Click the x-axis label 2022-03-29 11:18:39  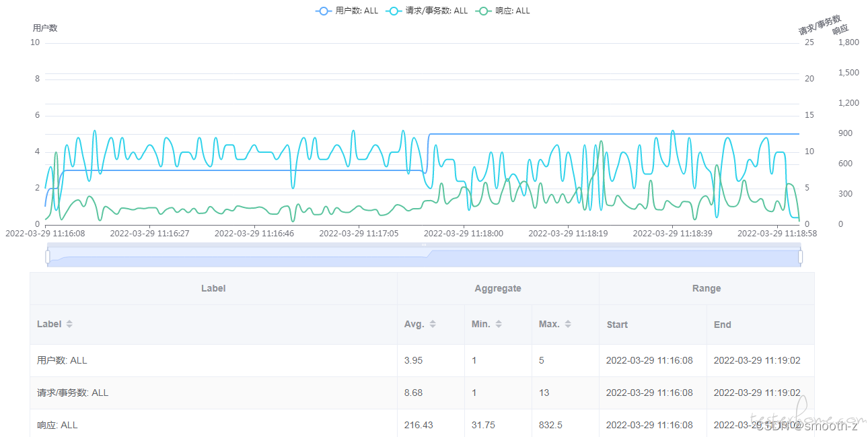[x=673, y=234]
